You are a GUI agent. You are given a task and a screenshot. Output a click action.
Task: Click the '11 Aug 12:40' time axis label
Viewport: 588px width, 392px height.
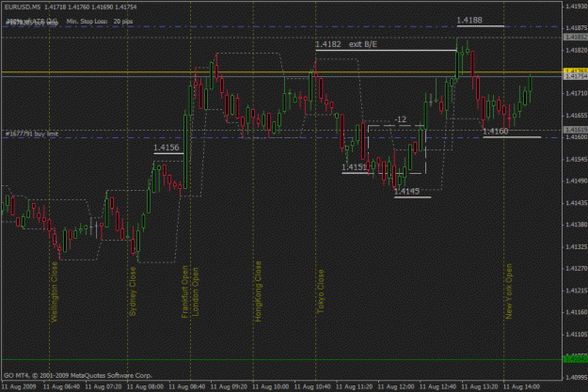click(x=438, y=386)
